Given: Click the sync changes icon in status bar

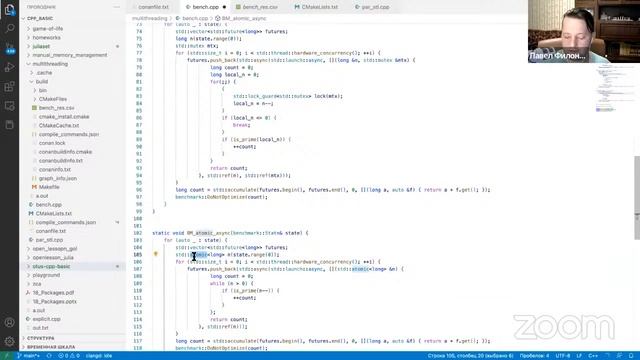Looking at the screenshot, I should point(49,356).
